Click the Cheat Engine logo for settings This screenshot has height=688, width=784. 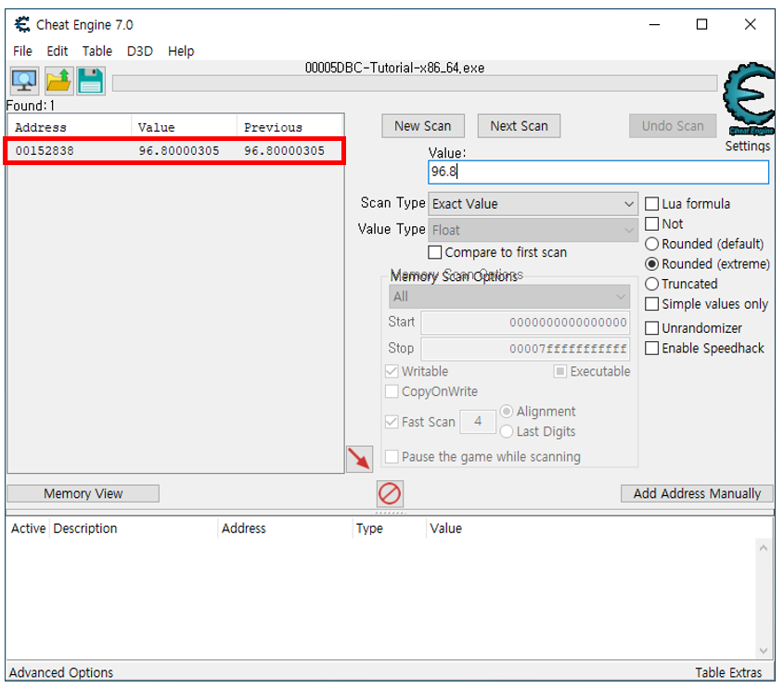pos(748,99)
